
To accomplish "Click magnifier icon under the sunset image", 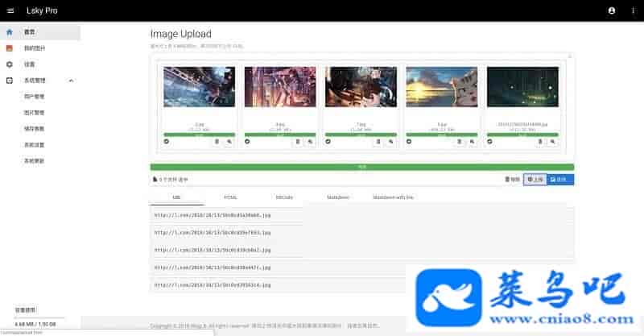I will [x=472, y=142].
